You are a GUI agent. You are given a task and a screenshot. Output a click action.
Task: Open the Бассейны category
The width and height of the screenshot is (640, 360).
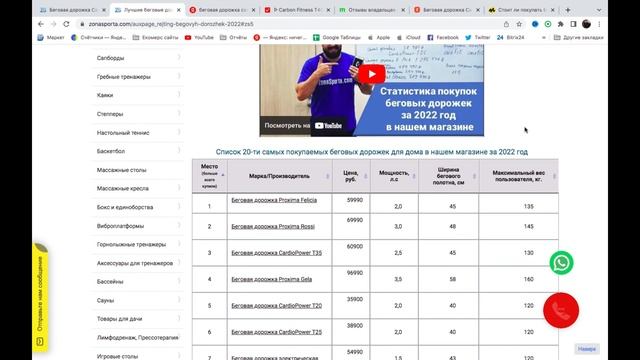coord(110,282)
